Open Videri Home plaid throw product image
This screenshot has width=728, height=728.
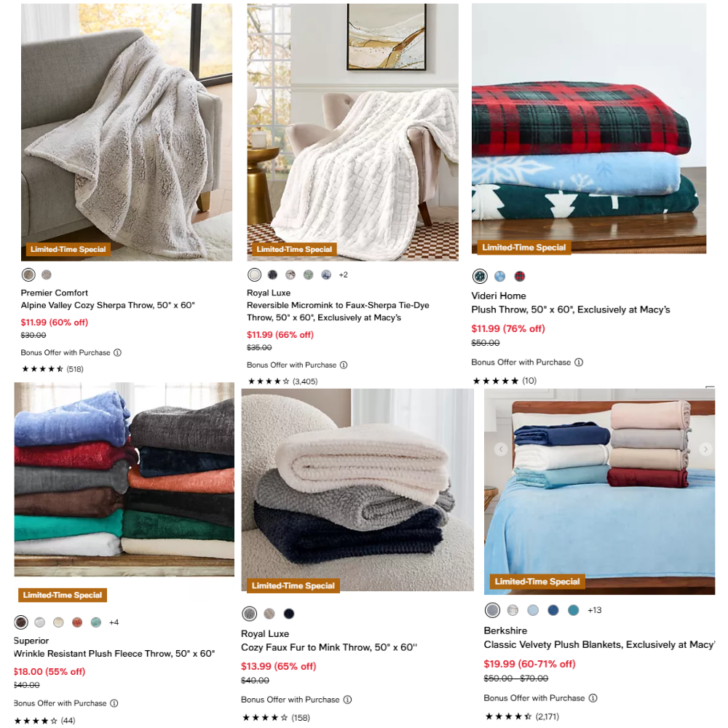coord(589,129)
